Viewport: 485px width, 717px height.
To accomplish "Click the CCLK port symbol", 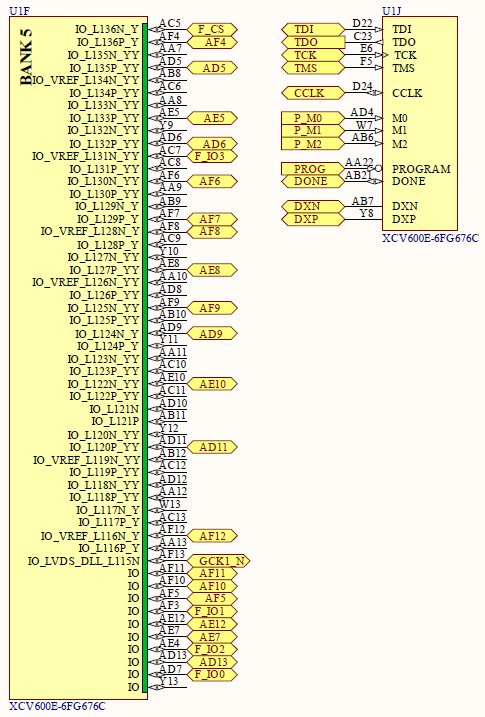I will 313,93.
